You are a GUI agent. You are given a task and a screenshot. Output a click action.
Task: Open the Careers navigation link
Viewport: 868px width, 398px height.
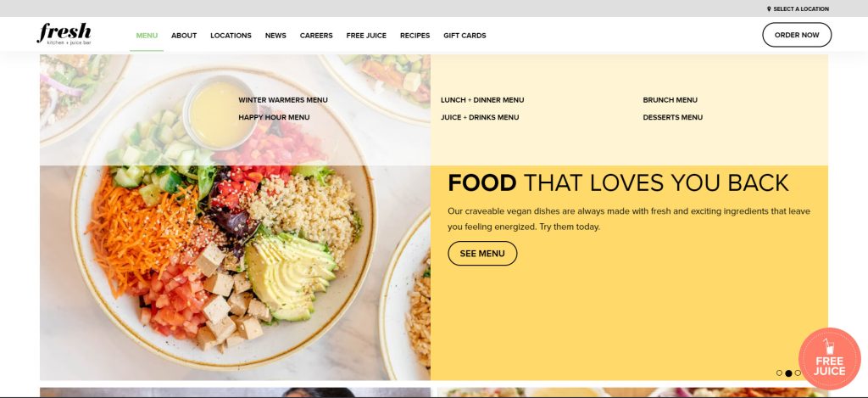coord(316,36)
